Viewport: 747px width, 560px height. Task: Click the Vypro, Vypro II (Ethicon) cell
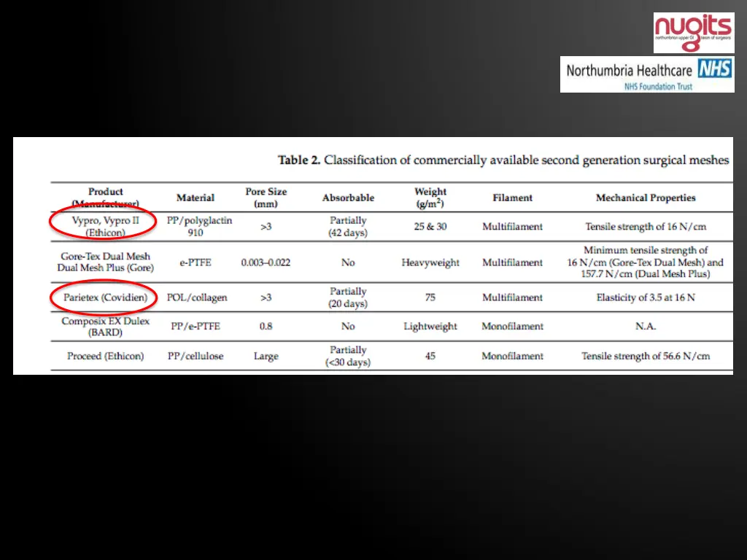coord(105,226)
